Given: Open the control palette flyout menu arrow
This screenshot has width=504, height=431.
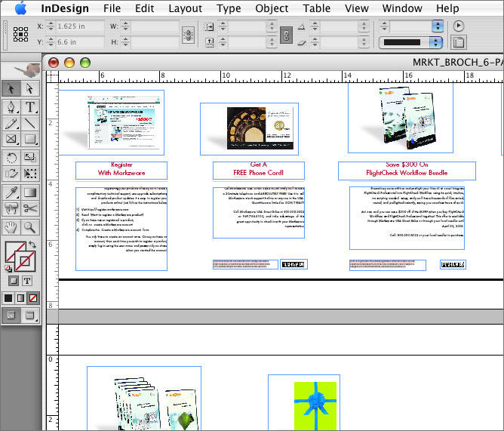Looking at the screenshot, I should tap(459, 26).
